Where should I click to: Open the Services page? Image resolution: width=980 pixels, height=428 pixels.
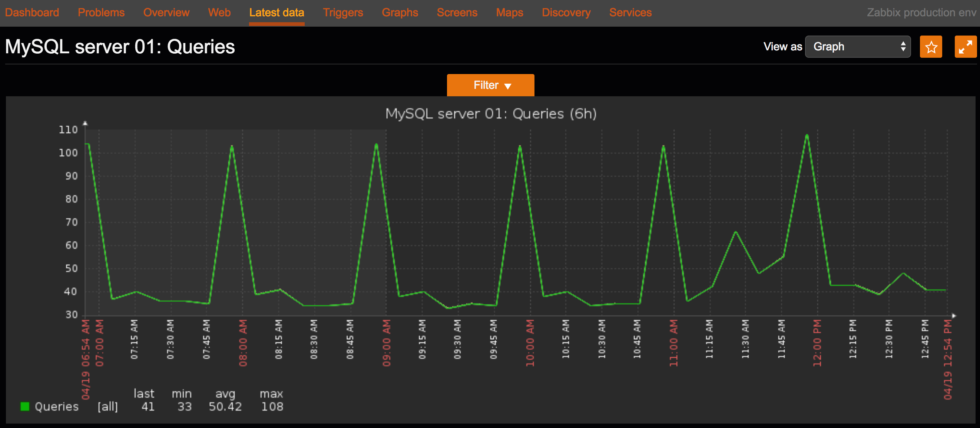point(630,13)
